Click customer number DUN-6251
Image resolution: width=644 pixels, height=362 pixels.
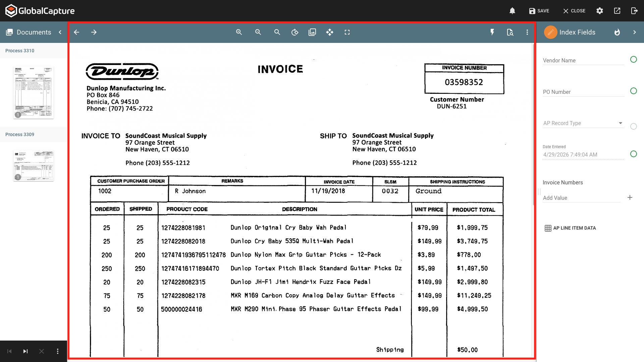[451, 106]
